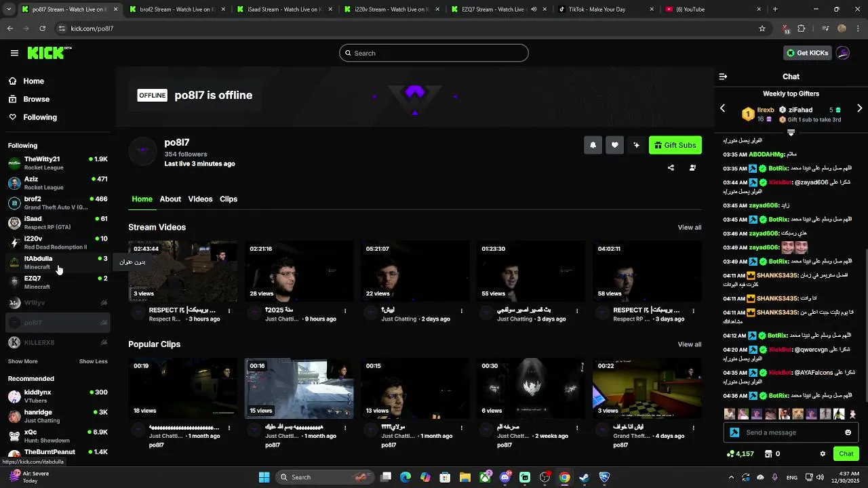868x488 pixels.
Task: Open TheWitty21 channel in Following list
Action: coord(58,163)
